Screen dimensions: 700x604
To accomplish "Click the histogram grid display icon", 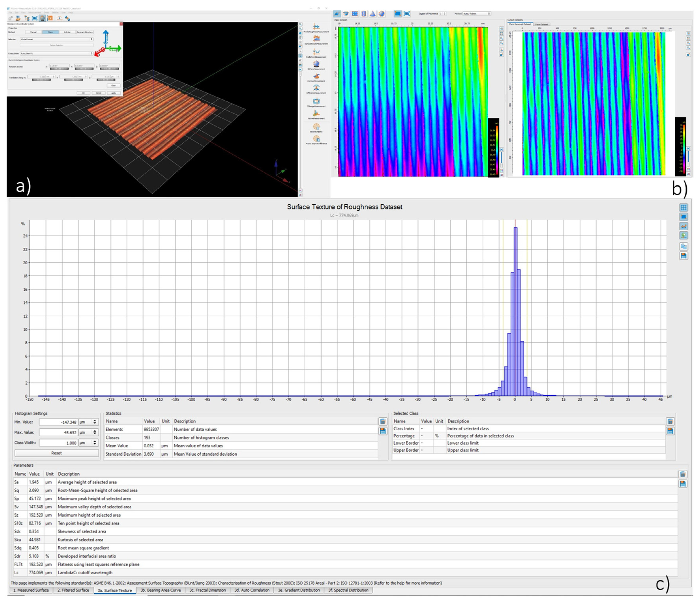I will tap(683, 207).
